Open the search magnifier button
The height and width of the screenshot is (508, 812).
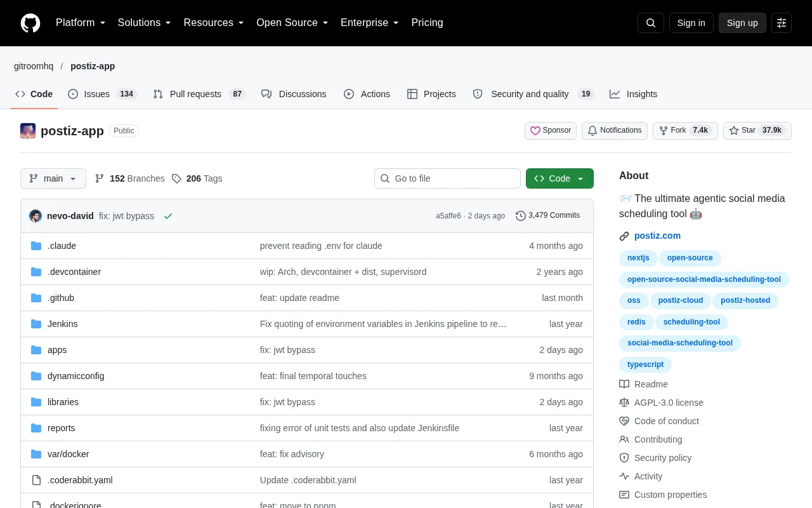[651, 23]
